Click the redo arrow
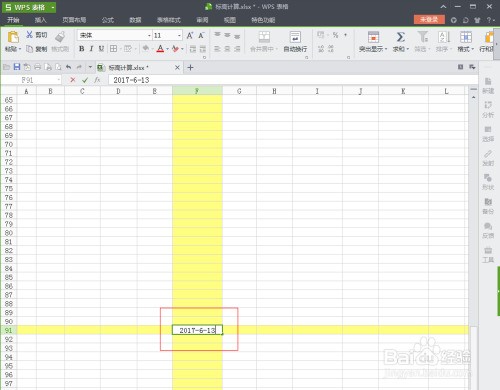The image size is (500, 390). 79,67
